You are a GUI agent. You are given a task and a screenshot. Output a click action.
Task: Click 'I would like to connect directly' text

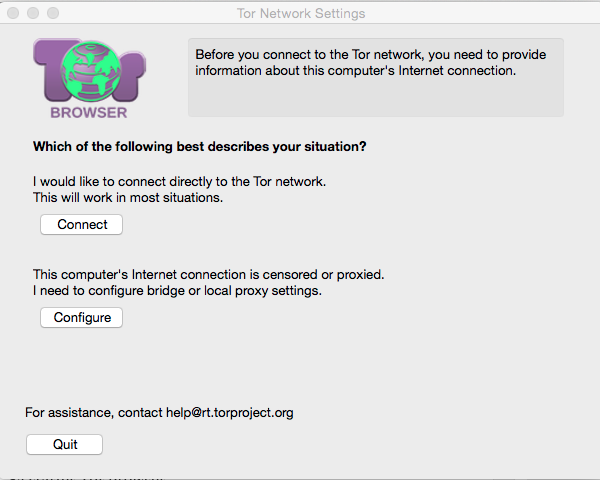(x=179, y=181)
